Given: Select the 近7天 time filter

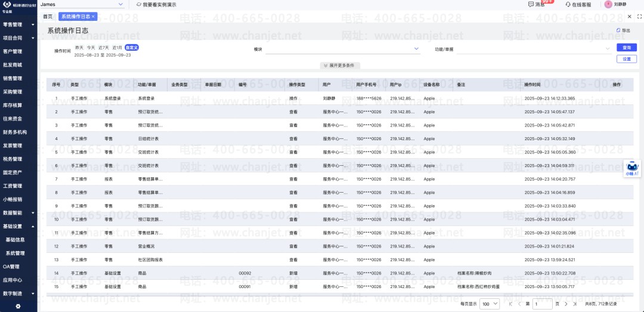Looking at the screenshot, I should 104,48.
